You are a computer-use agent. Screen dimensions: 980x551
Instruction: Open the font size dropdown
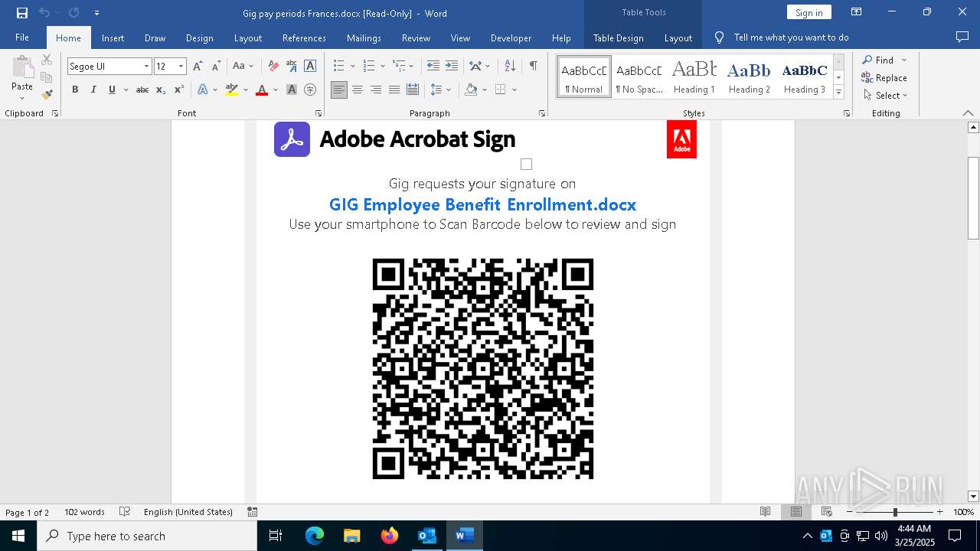click(x=181, y=67)
